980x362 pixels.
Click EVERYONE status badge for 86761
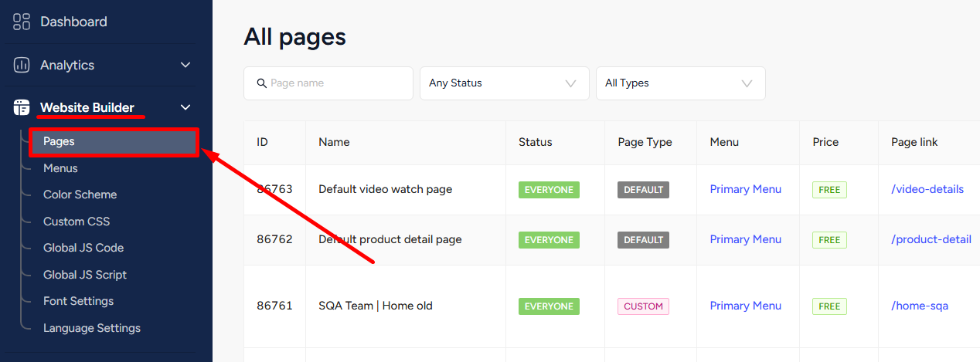pos(549,306)
